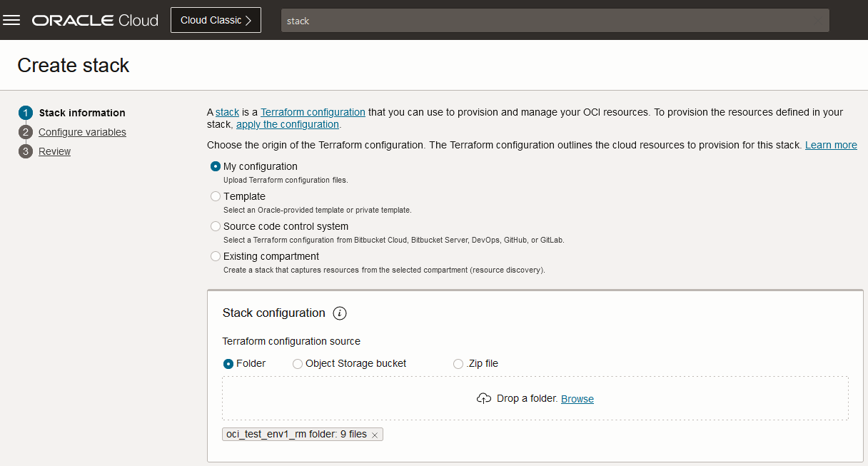868x466 pixels.
Task: Open the Terraform configuration link
Action: point(313,112)
